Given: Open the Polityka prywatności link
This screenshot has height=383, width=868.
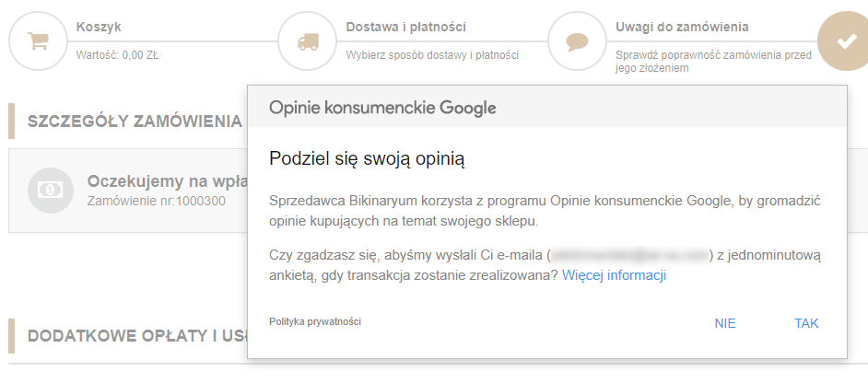Looking at the screenshot, I should [314, 321].
